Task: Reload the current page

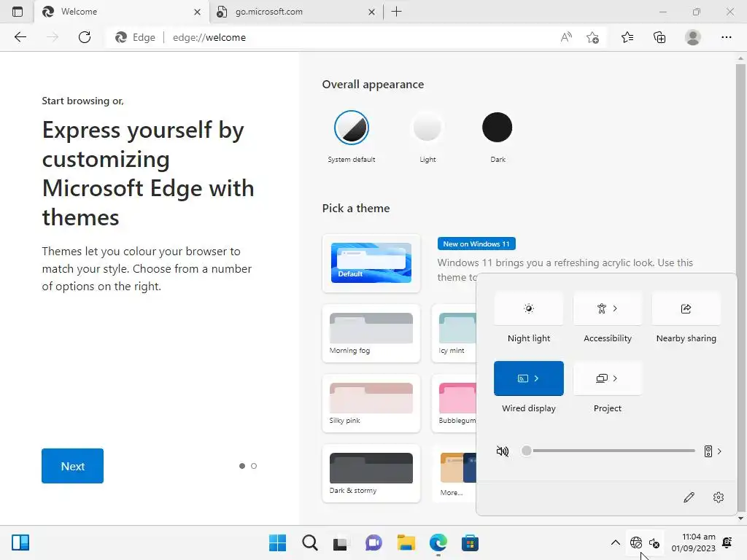Action: (85, 37)
